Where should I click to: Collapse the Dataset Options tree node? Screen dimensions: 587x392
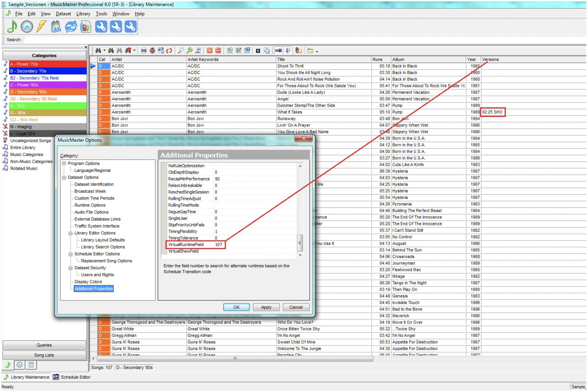[x=64, y=178]
